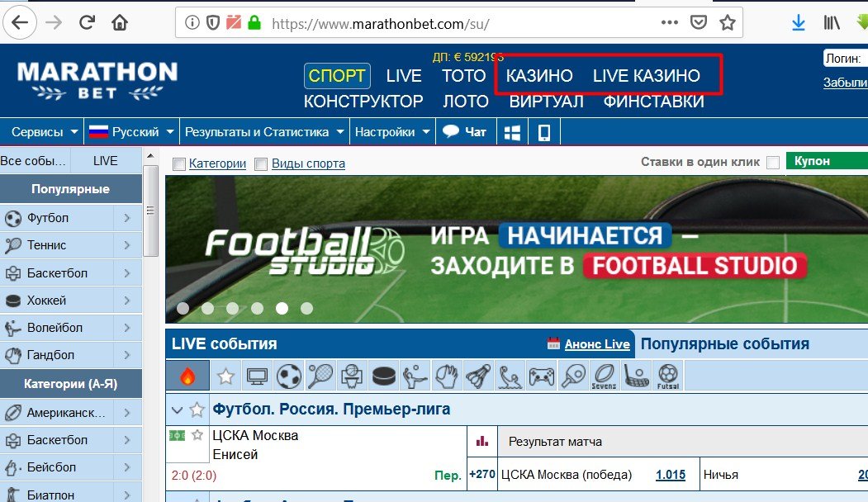
Task: Open the КОНСТРУКТОР menu item
Action: 363,102
